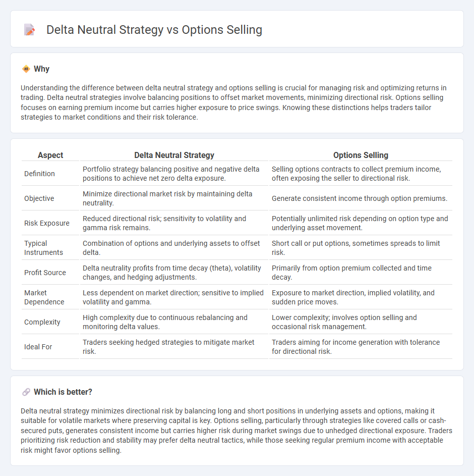The height and width of the screenshot is (476, 474).
Task: Select the Risk Exposure row label
Action: coord(47,223)
